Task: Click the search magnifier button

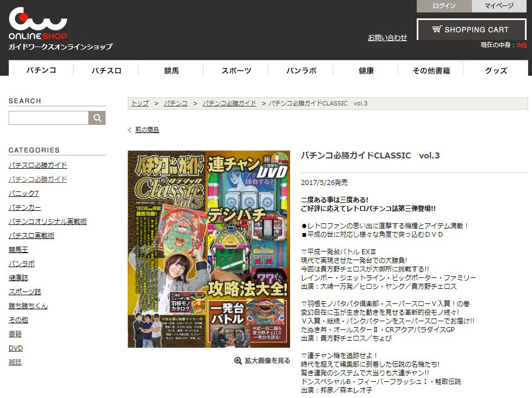Action: (97, 118)
